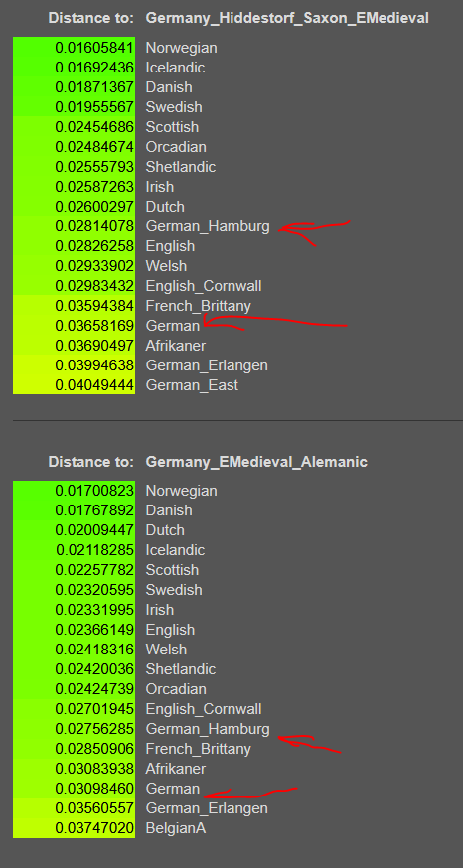The width and height of the screenshot is (463, 868).
Task: Select French_Brittany in the second table
Action: [x=199, y=749]
